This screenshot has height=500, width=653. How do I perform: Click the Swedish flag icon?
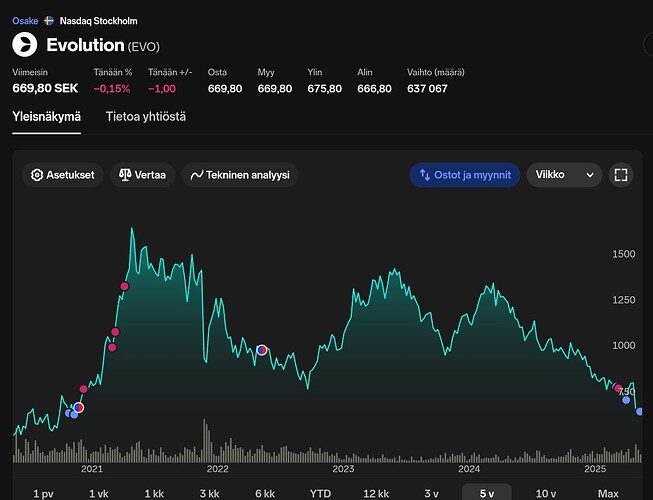point(49,21)
